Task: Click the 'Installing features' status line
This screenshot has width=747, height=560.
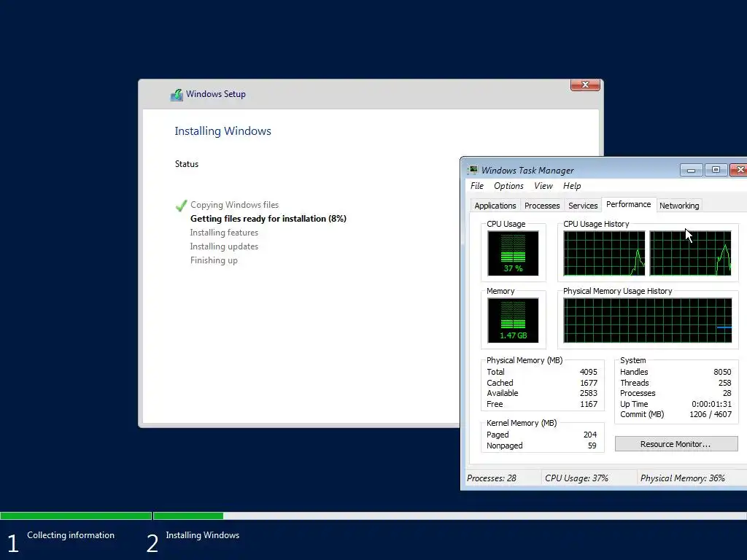Action: coord(224,233)
